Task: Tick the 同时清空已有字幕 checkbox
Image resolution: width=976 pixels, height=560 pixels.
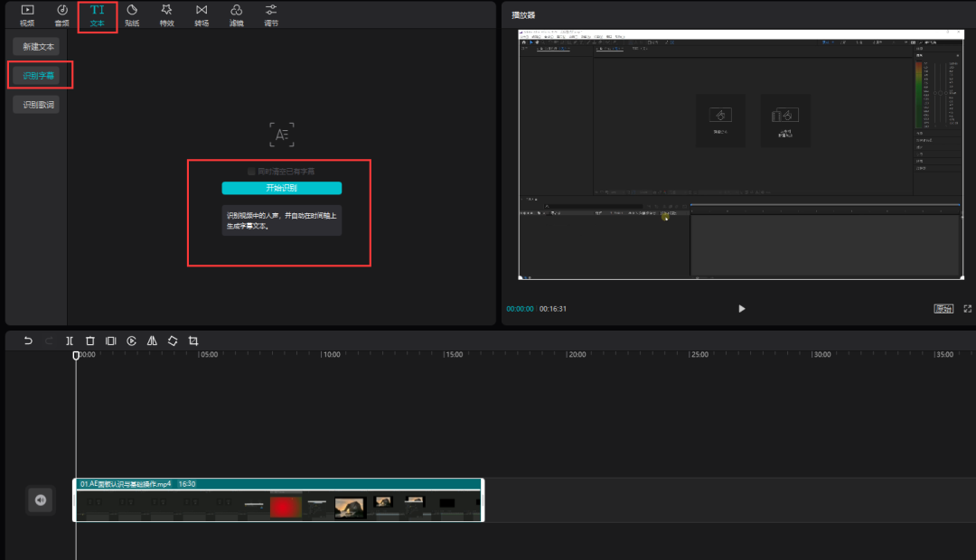Action: [251, 171]
